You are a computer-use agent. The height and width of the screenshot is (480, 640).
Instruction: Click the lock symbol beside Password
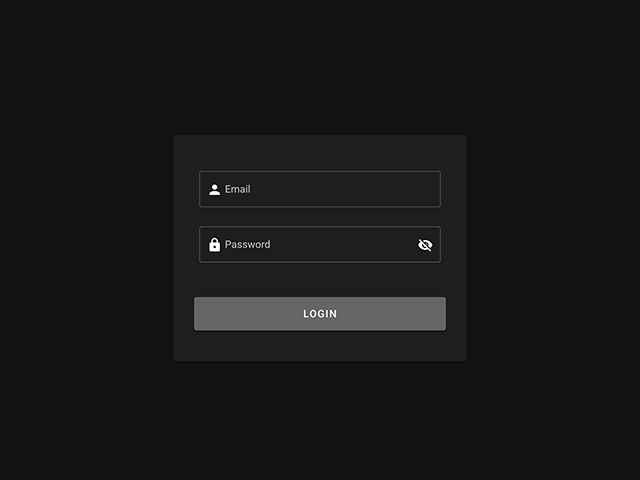tap(214, 244)
